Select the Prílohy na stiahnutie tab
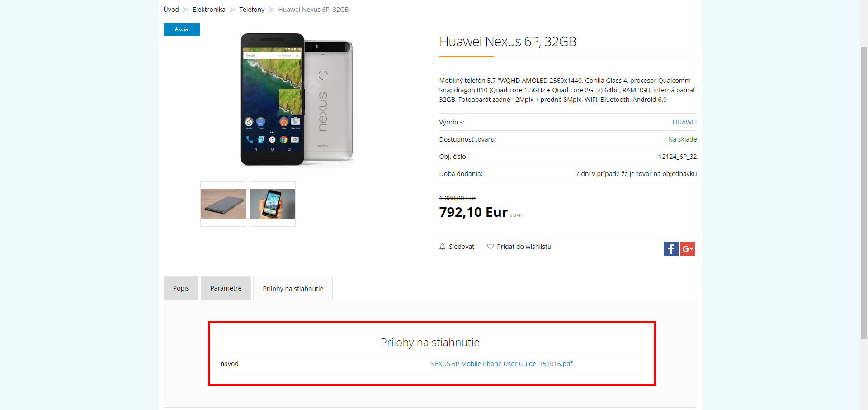Viewport: 868px width, 410px height. (x=293, y=289)
